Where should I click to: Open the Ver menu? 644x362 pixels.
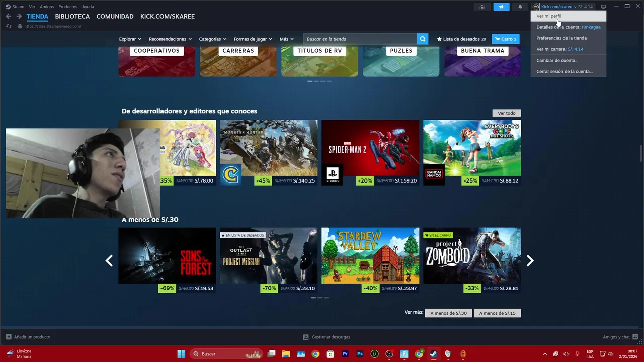[x=32, y=7]
